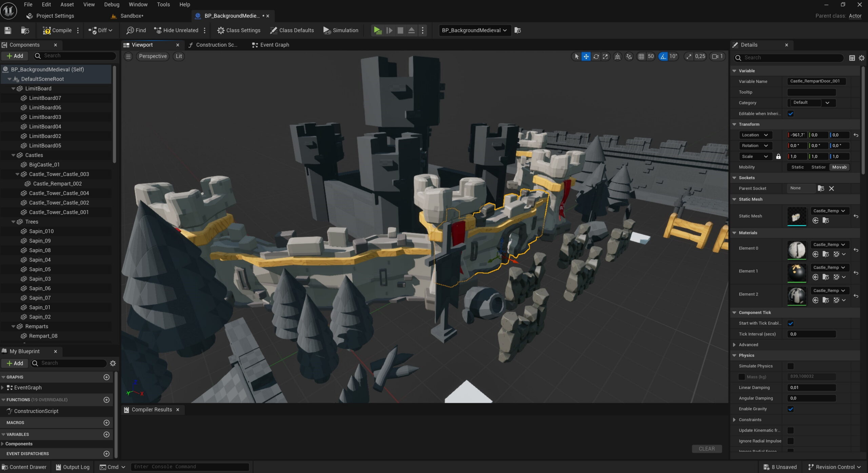Disable the Enable Gravity checkbox
Screen dimensions: 868x473
[790, 409]
